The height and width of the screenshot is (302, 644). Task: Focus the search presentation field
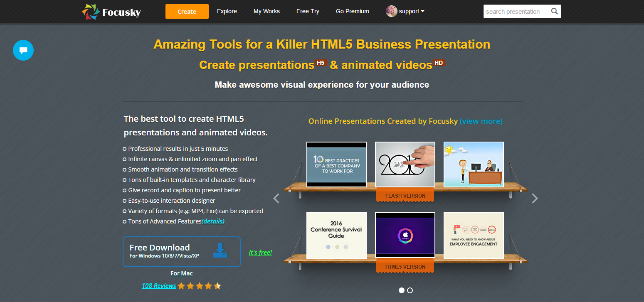point(517,12)
